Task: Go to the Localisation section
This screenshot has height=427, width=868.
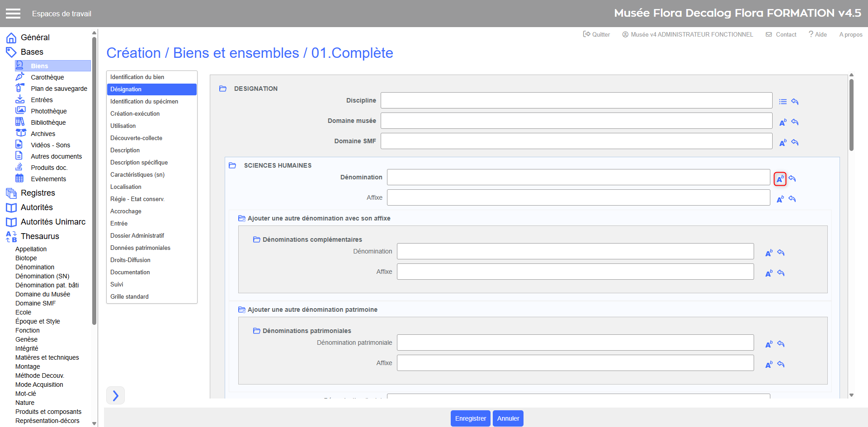Action: pyautogui.click(x=126, y=187)
